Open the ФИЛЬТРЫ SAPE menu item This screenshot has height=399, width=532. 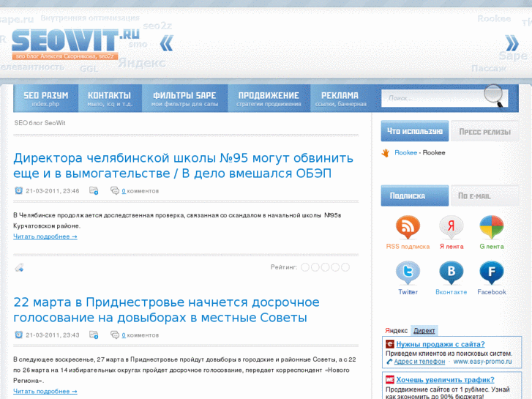point(184,99)
